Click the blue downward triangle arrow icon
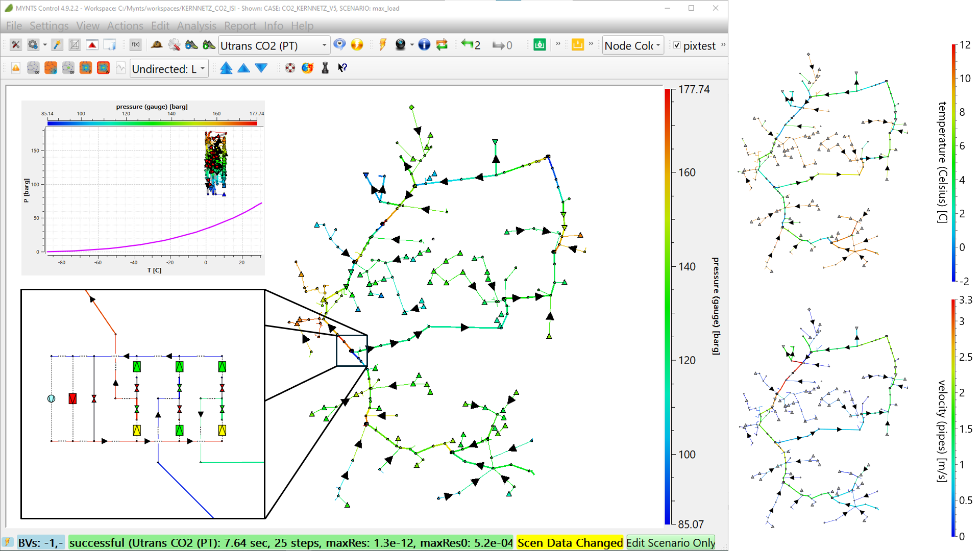This screenshot has height=551, width=980. click(x=261, y=68)
